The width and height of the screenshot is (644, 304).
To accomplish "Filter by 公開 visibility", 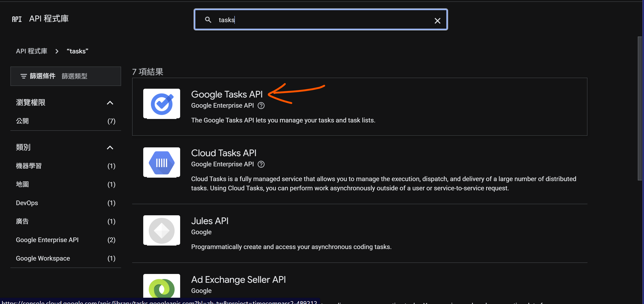I will pyautogui.click(x=23, y=121).
